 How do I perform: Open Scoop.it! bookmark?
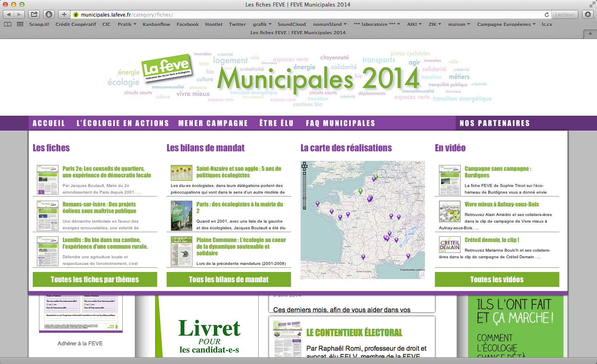39,24
